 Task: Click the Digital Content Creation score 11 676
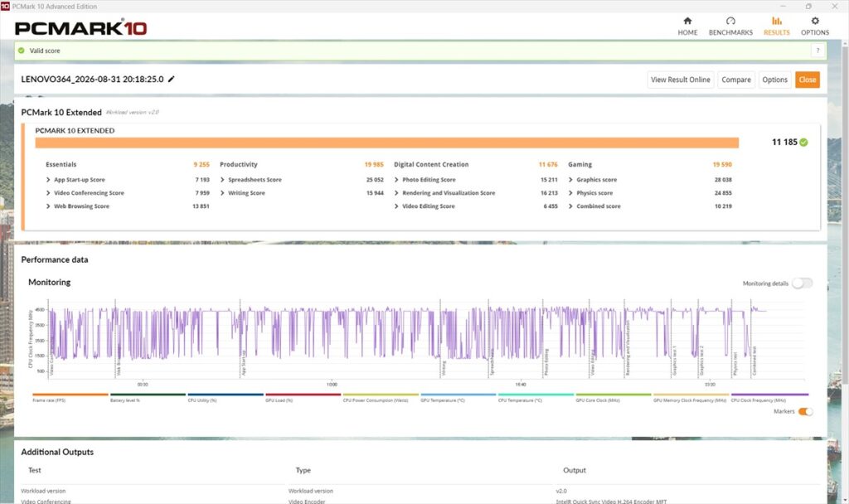click(x=548, y=165)
